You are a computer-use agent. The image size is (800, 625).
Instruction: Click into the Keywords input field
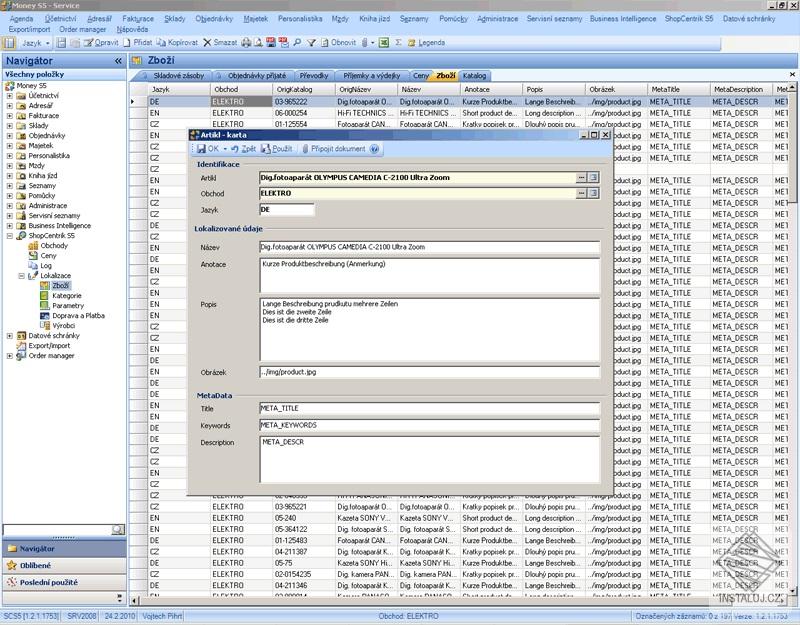click(430, 426)
